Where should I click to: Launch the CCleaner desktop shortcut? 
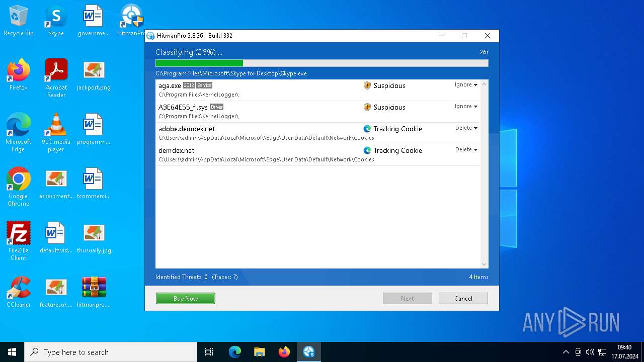[x=19, y=292]
